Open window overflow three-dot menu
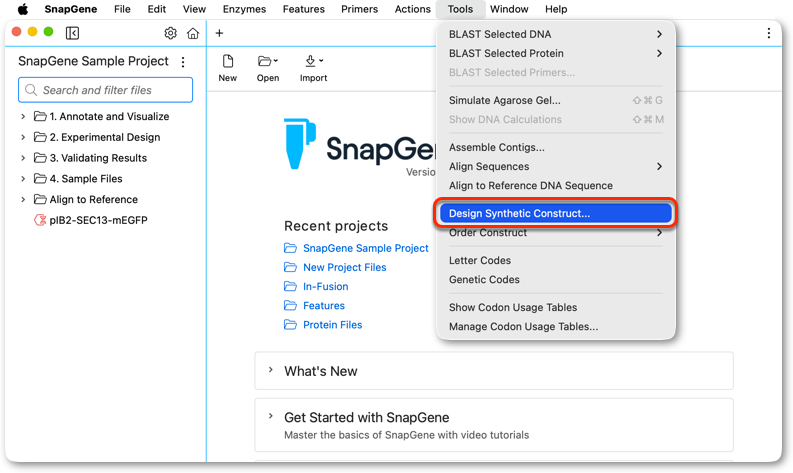This screenshot has height=473, width=793. [x=769, y=33]
